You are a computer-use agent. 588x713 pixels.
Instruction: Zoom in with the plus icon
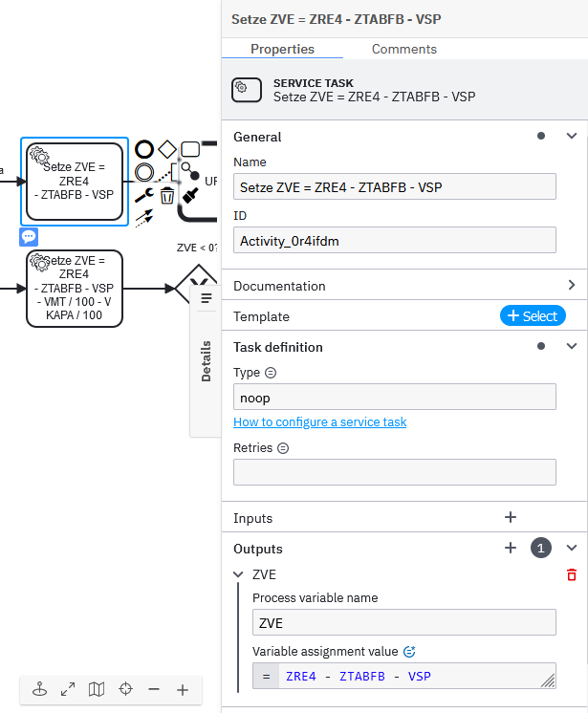pyautogui.click(x=183, y=690)
